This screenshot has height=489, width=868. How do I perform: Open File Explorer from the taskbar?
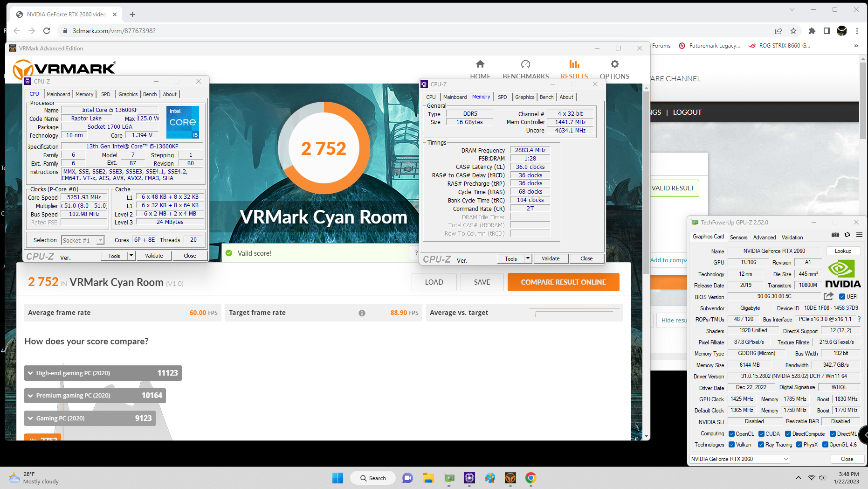coord(428,478)
